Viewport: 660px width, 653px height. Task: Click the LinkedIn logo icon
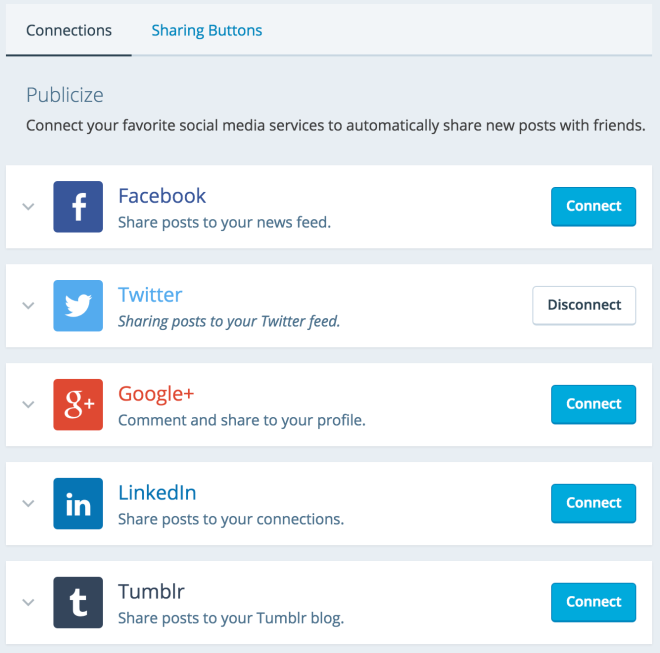tap(78, 504)
